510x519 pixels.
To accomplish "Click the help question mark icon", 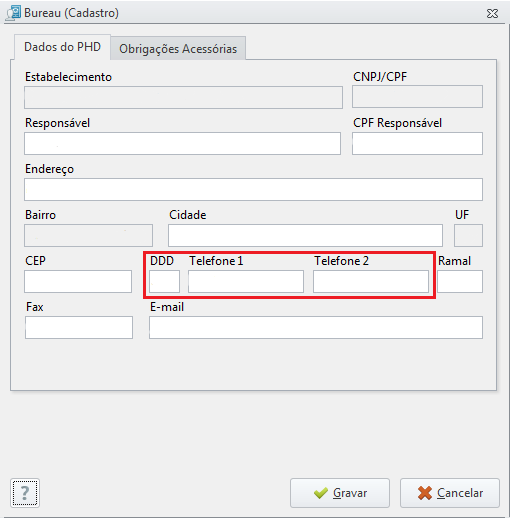I will point(25,493).
